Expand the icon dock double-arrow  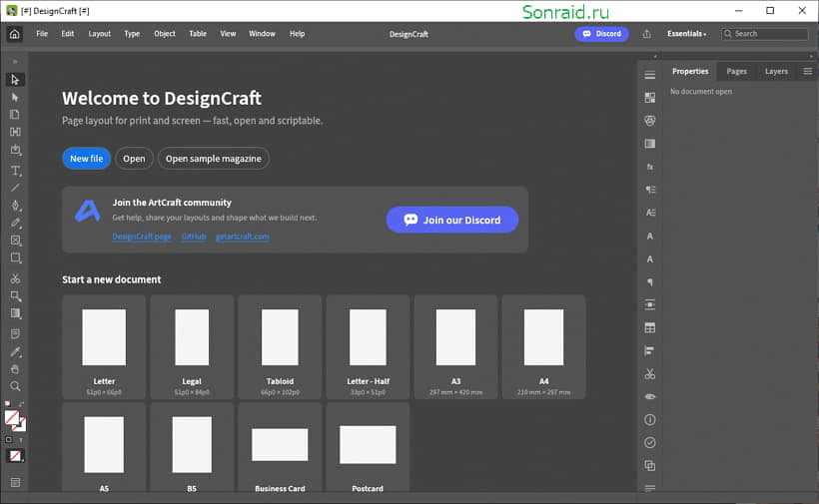(x=655, y=56)
